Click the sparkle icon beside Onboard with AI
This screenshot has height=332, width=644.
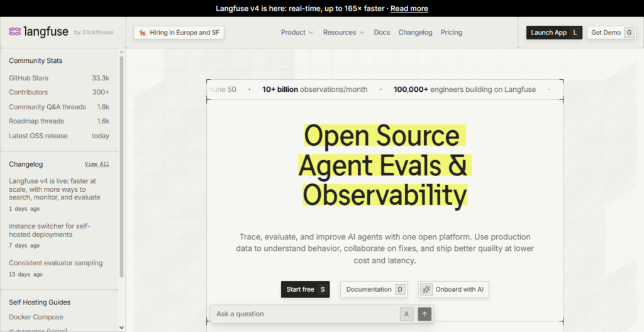tap(426, 289)
